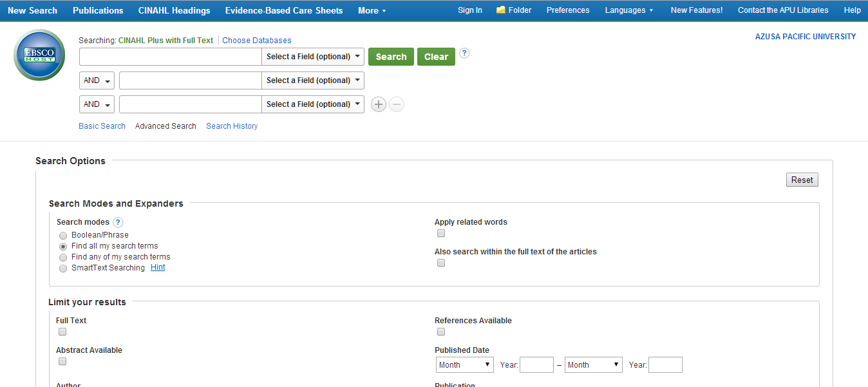868x387 pixels.
Task: Open Publications in top bar
Action: 98,11
